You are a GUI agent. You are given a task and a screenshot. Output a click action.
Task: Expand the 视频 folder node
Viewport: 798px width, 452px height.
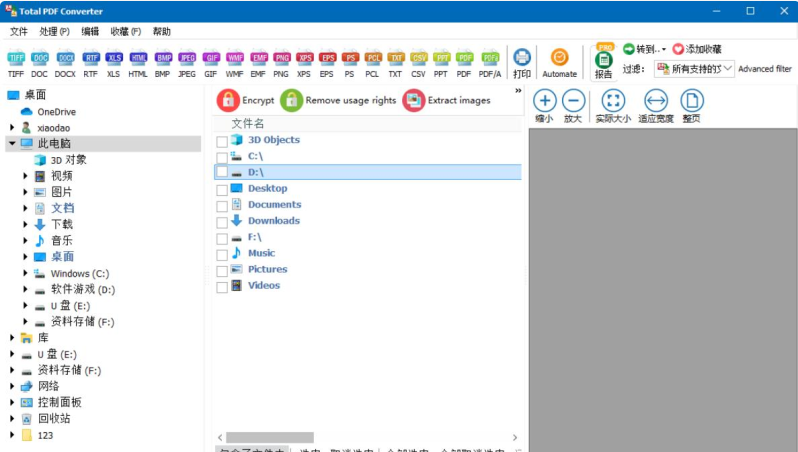pos(25,176)
